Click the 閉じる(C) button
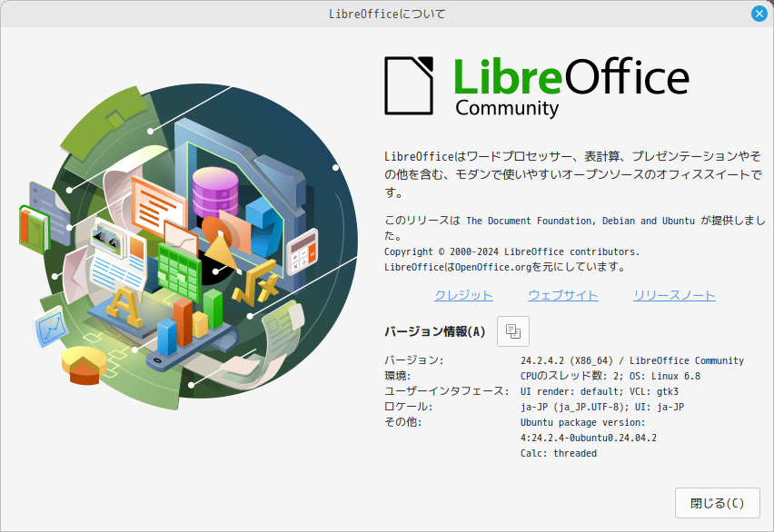Viewport: 774px width, 532px height. tap(718, 503)
